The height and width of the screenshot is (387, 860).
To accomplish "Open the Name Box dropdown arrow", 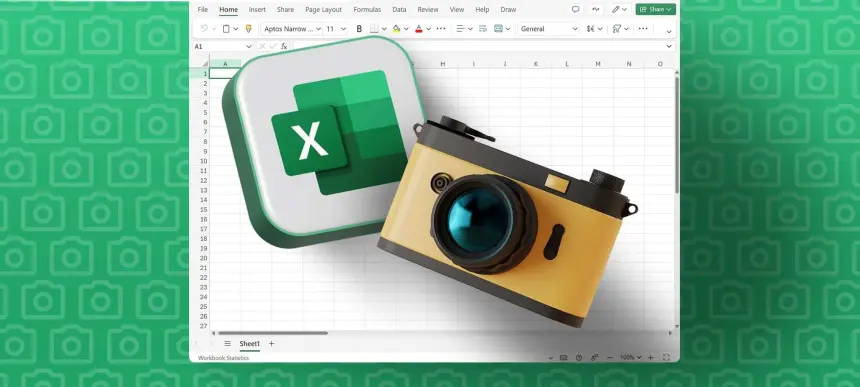I will [248, 47].
